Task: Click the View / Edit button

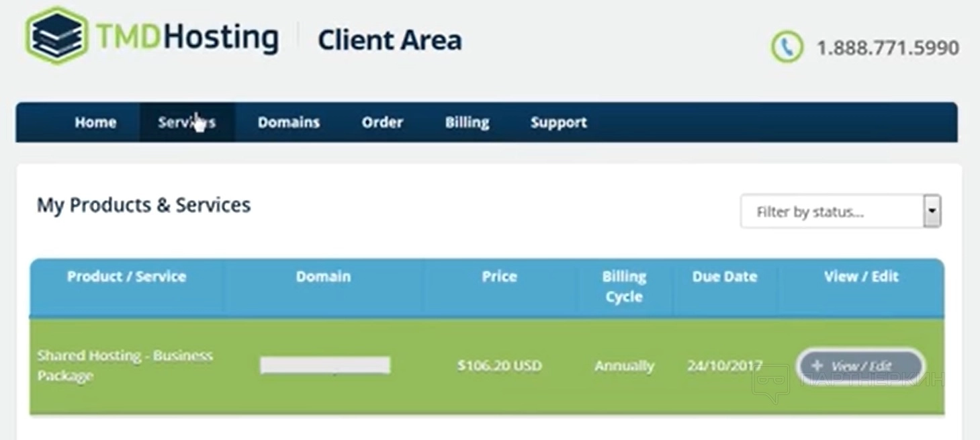Action: [x=860, y=366]
